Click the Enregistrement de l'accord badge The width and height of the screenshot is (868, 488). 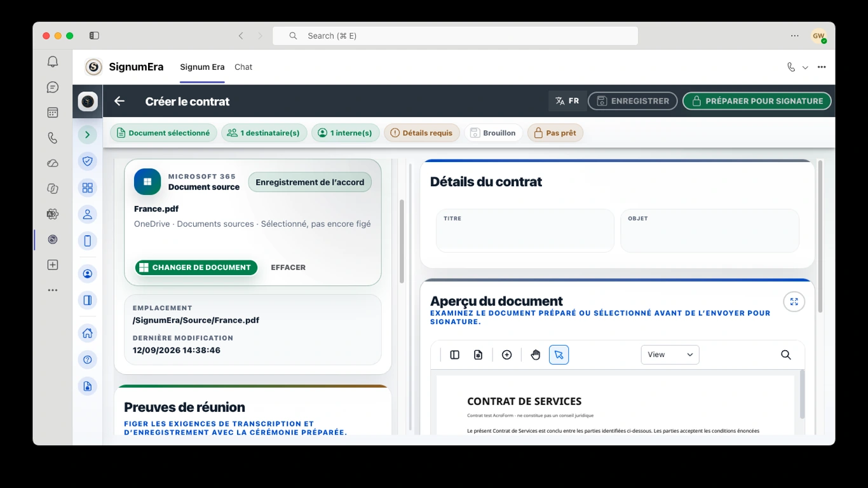(310, 182)
